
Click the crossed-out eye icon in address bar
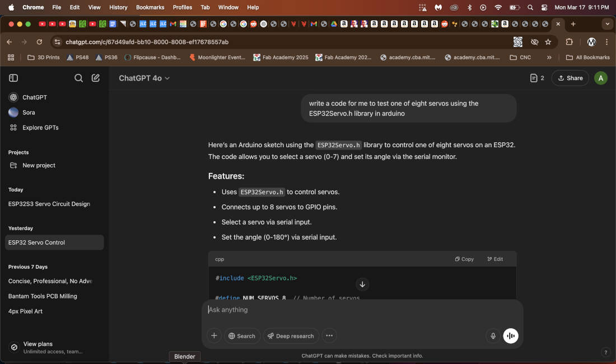pyautogui.click(x=534, y=42)
